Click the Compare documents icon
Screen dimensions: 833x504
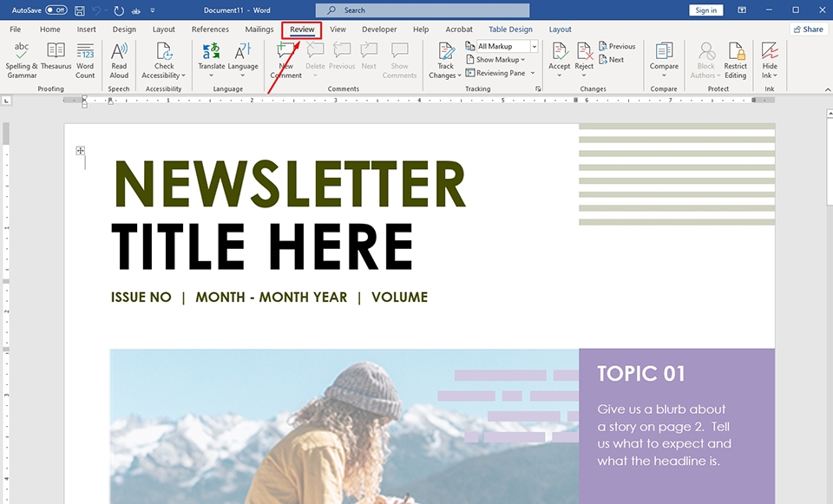coord(664,51)
